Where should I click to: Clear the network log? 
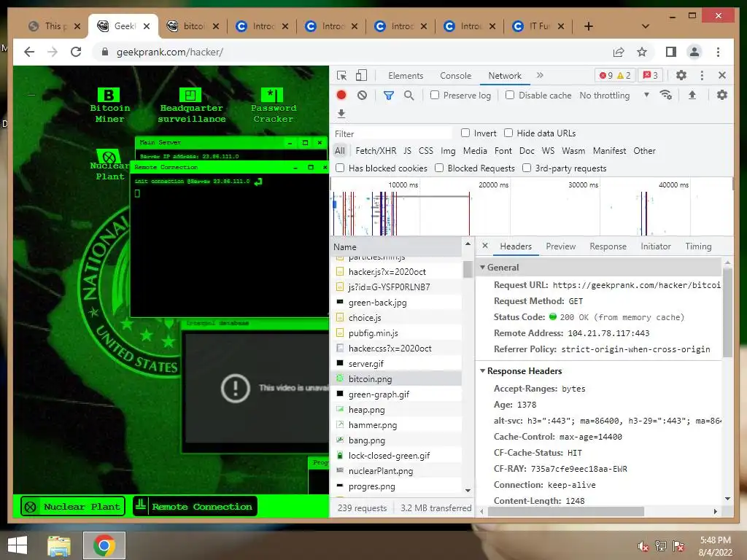(362, 96)
